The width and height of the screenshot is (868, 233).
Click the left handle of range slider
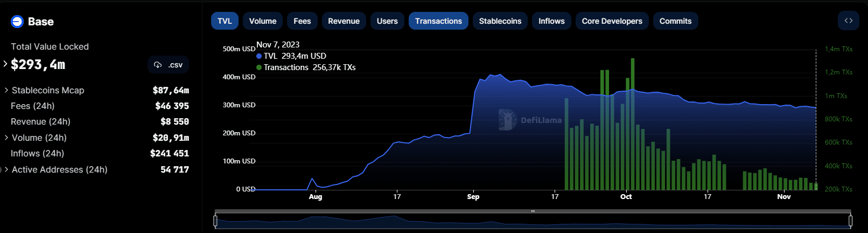(x=215, y=221)
